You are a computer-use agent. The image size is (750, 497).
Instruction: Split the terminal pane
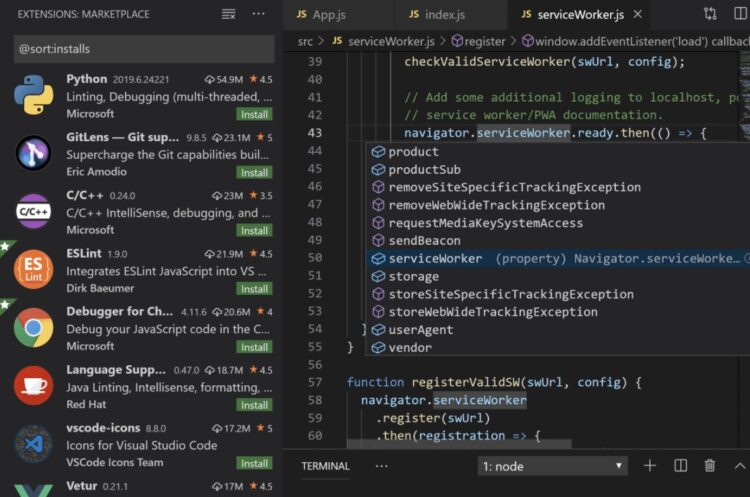pyautogui.click(x=680, y=466)
